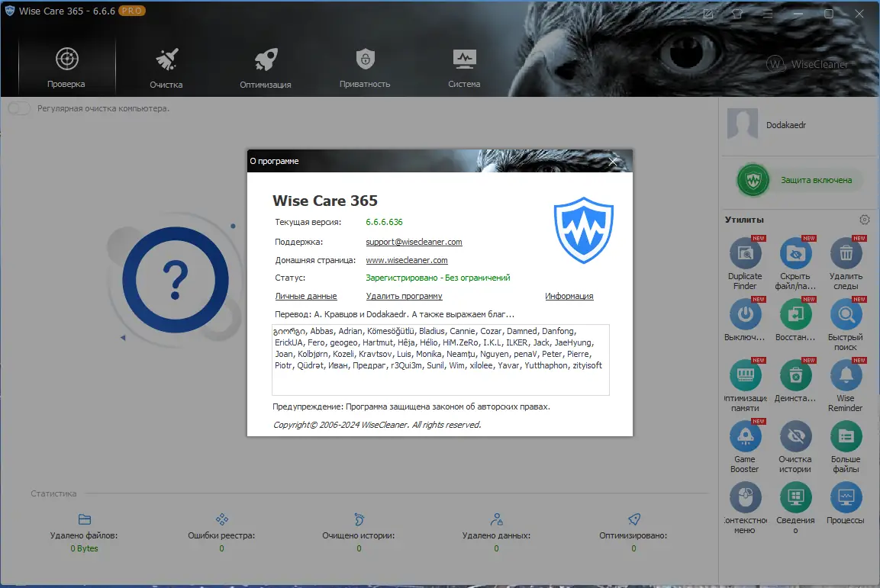Click the 0 Bytes deleted files value
880x588 pixels.
click(x=84, y=548)
